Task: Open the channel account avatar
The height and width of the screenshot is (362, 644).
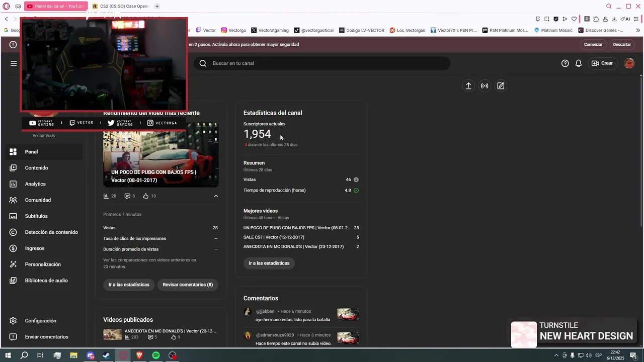Action: click(629, 63)
